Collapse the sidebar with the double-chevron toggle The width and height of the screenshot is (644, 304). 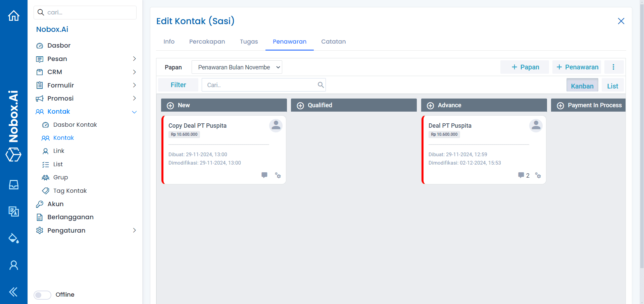pyautogui.click(x=13, y=292)
